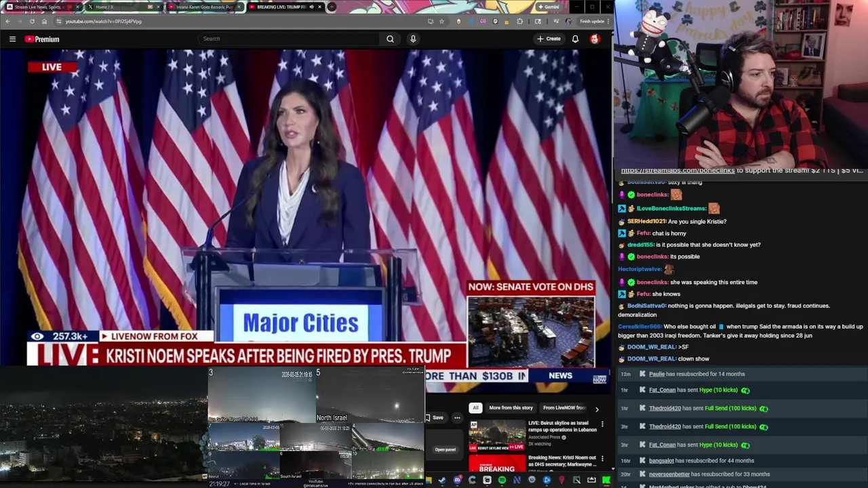Open a new Chrome tab
The image size is (868, 488).
(332, 7)
